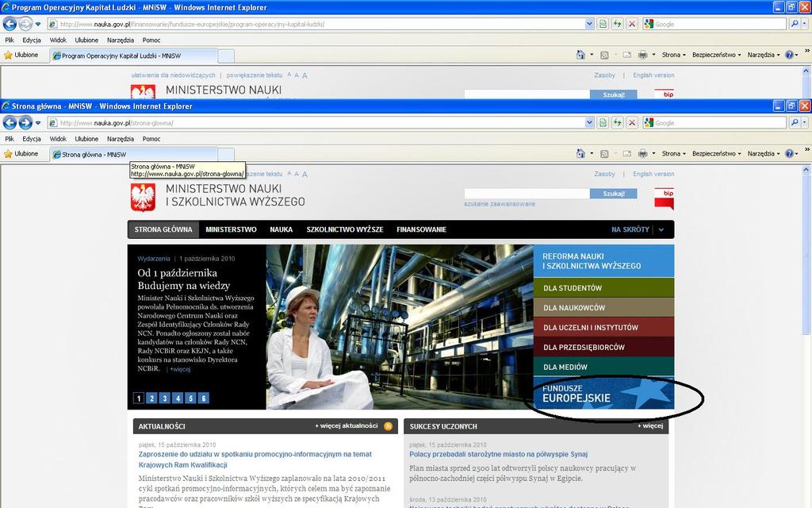
Task: Select the Strona główna - MNiSW browser tab
Action: click(133, 155)
